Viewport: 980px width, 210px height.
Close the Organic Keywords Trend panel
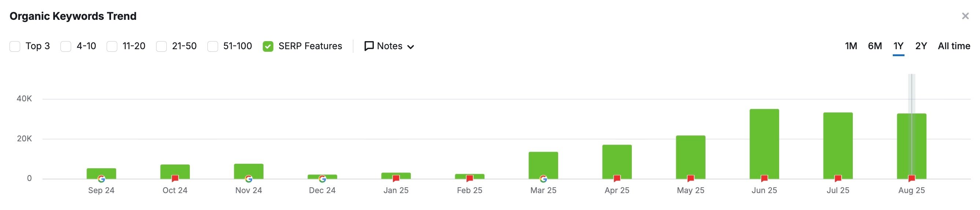[x=965, y=16]
